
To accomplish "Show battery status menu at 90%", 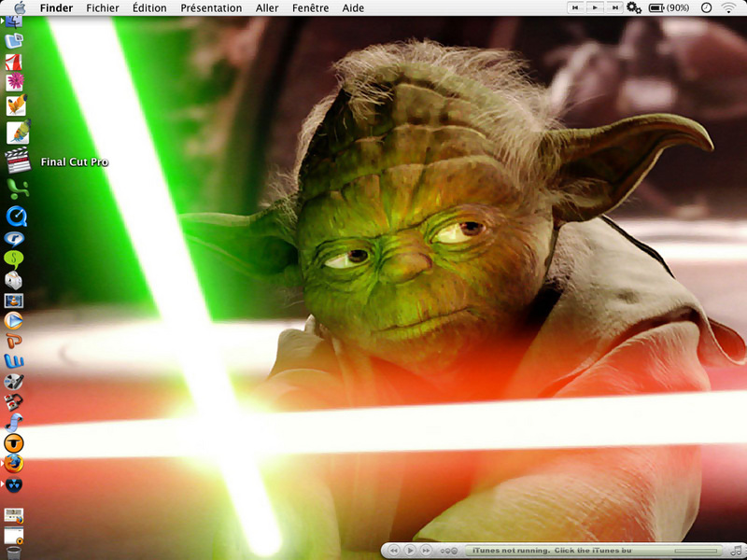I will [x=669, y=8].
